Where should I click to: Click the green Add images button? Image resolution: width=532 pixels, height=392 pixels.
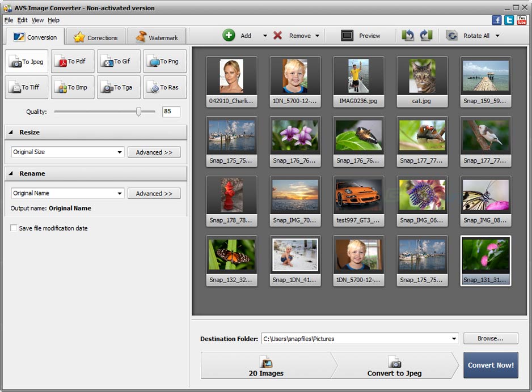238,35
